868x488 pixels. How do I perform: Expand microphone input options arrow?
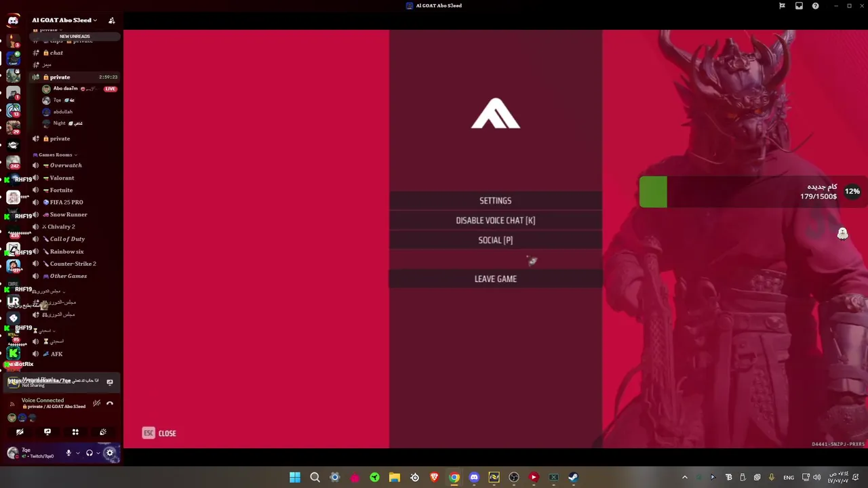click(77, 453)
